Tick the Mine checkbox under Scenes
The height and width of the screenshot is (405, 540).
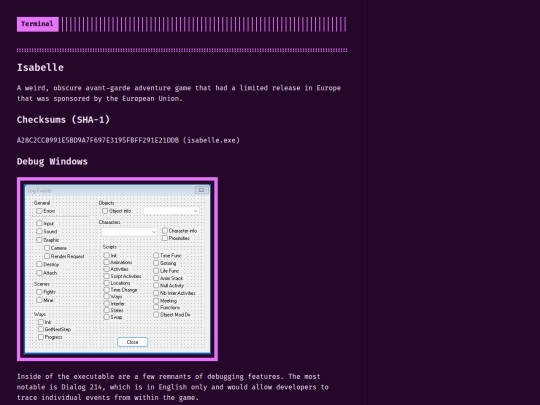[39, 300]
